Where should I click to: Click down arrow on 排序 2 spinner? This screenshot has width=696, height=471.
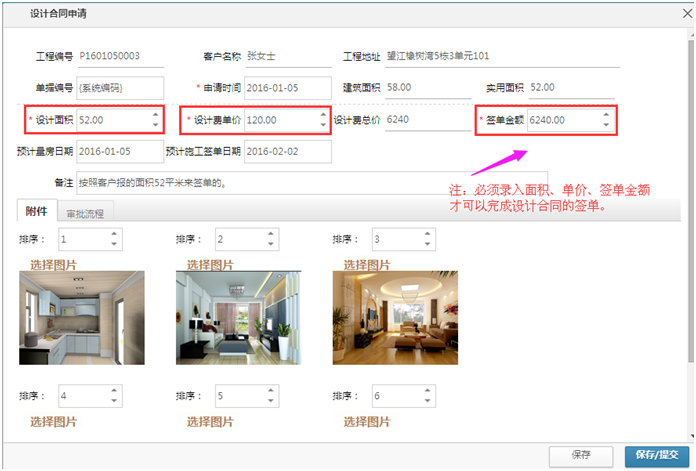270,245
